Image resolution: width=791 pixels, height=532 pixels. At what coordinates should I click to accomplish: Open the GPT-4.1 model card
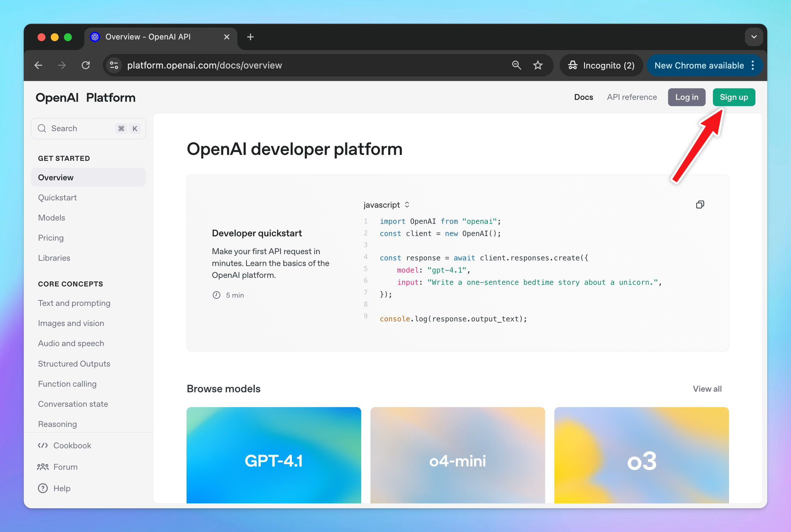click(274, 456)
